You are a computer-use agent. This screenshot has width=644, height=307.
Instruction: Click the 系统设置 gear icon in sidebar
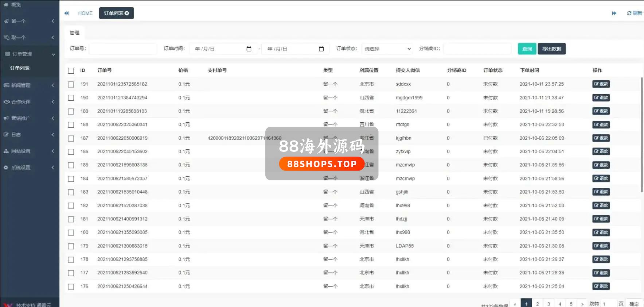pos(6,168)
